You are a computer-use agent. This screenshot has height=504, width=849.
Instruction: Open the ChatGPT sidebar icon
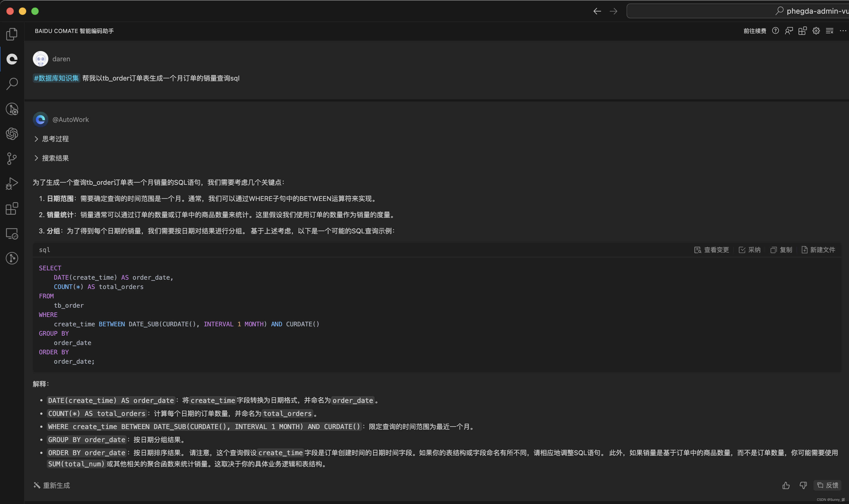12,133
